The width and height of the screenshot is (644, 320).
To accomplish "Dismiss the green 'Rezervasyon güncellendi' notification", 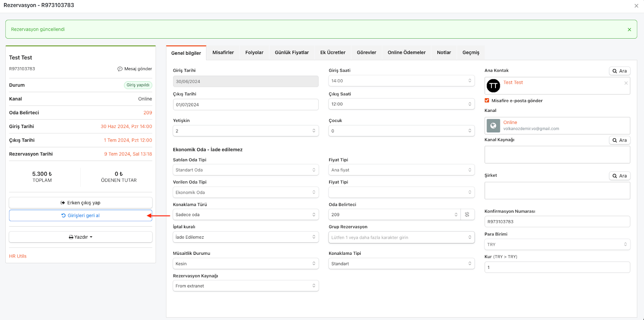I will (x=629, y=30).
